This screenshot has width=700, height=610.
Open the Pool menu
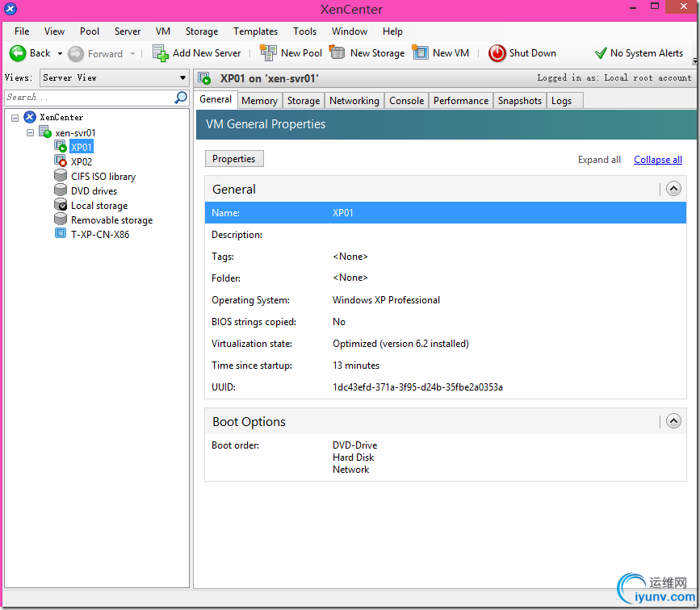pyautogui.click(x=90, y=31)
